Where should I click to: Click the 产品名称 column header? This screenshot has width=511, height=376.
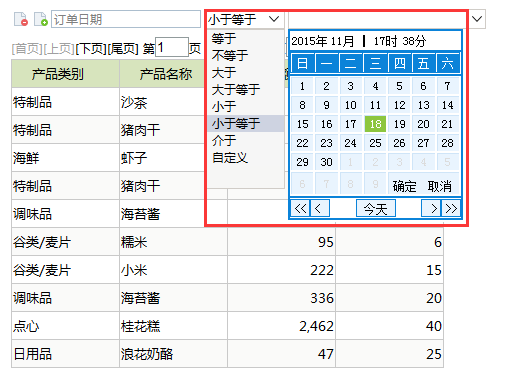coord(162,74)
